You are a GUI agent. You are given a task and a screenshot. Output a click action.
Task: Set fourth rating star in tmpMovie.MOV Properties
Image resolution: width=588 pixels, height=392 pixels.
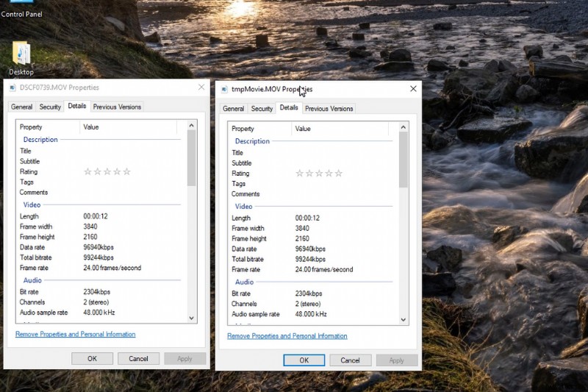[329, 174]
